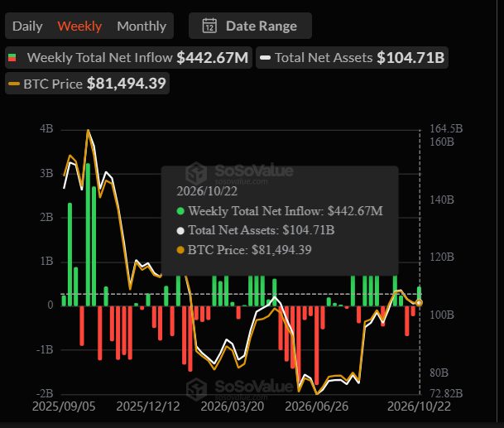Click the $442.67M inflow value in legend

click(213, 58)
